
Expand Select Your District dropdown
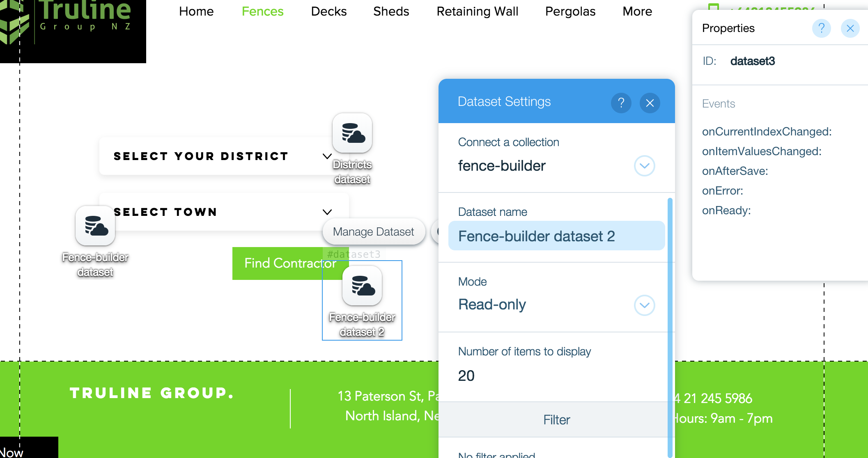click(x=327, y=156)
